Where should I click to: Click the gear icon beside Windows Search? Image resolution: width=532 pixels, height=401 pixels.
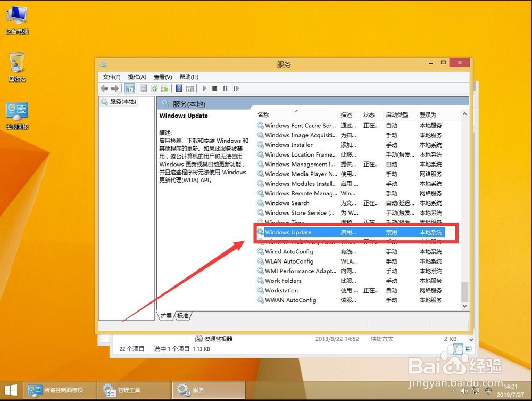(x=260, y=203)
